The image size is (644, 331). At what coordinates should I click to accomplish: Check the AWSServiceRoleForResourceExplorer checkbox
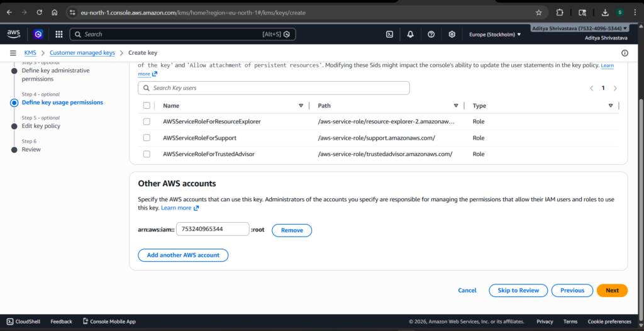tap(147, 121)
